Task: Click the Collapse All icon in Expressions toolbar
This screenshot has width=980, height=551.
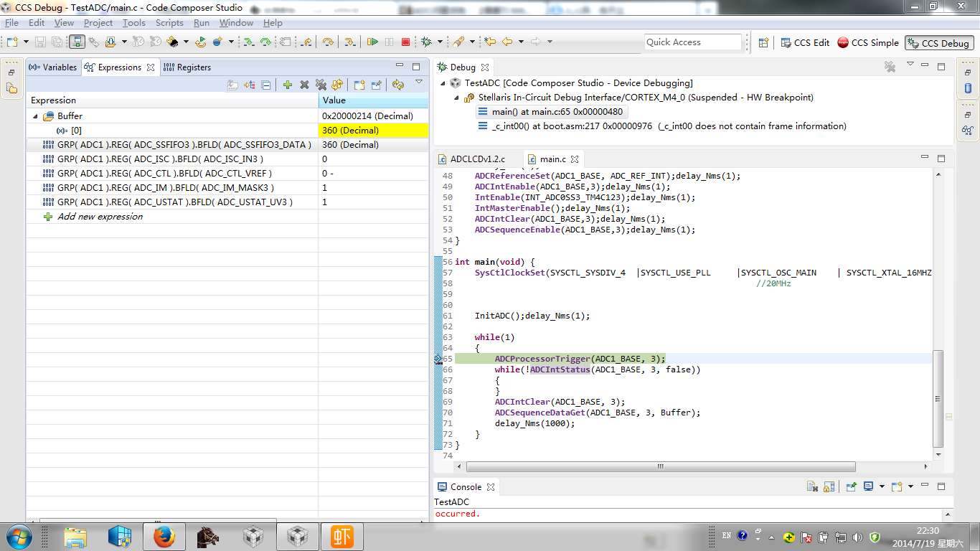Action: coord(266,85)
